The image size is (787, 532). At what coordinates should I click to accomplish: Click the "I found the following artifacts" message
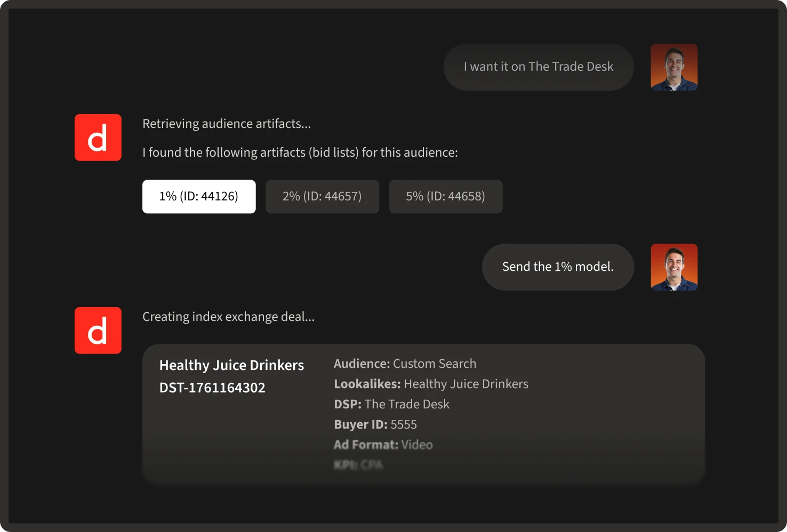pyautogui.click(x=300, y=152)
